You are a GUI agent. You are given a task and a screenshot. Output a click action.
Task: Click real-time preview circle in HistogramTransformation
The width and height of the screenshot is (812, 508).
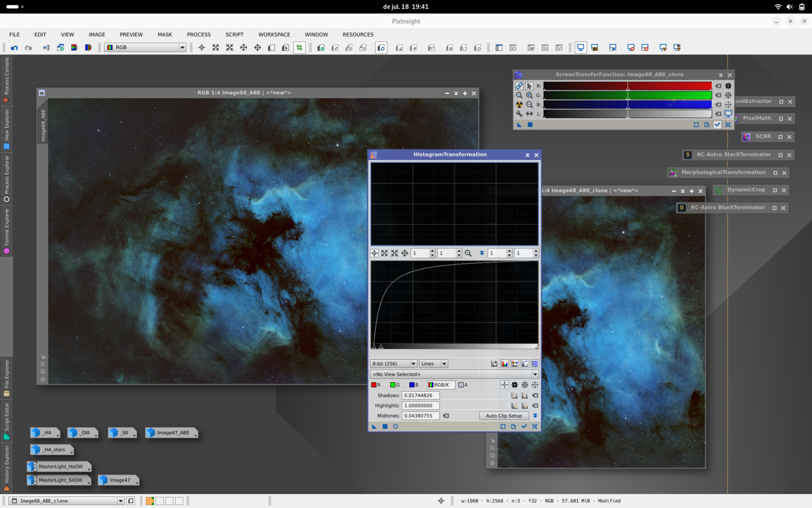tap(395, 427)
